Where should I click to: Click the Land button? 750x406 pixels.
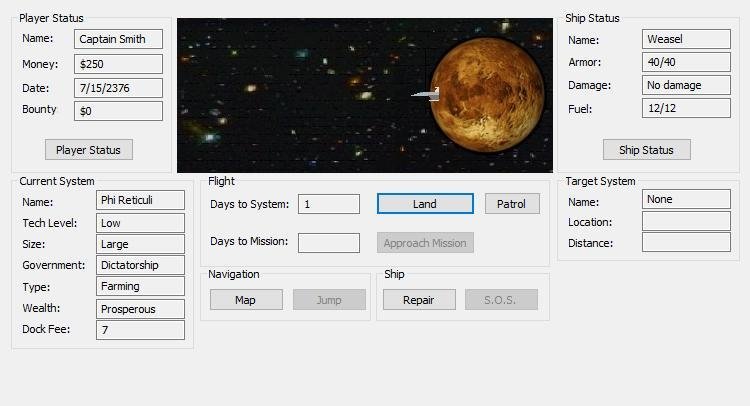tap(425, 204)
